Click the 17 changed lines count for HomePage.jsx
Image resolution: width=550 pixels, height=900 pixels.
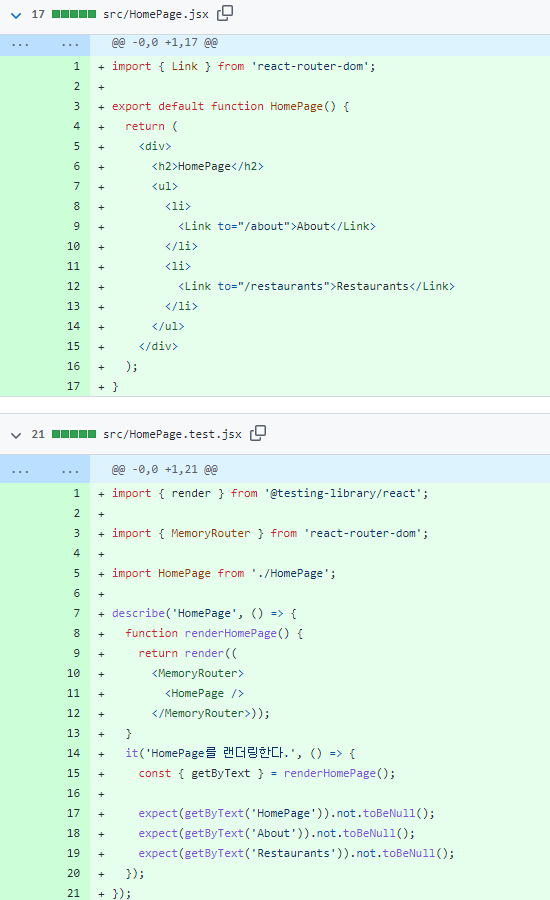pyautogui.click(x=38, y=14)
